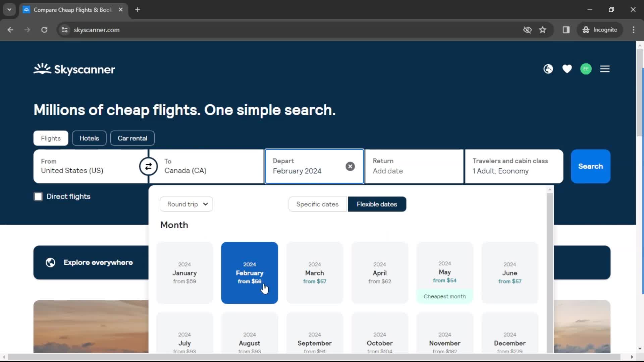The height and width of the screenshot is (362, 644).
Task: Click the hamburger menu icon
Action: click(605, 69)
